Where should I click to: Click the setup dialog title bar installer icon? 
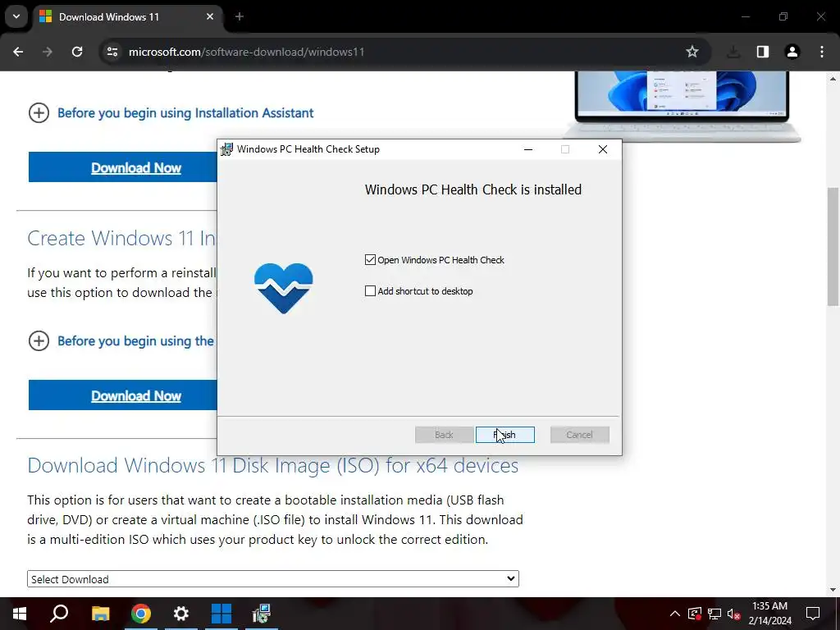227,149
